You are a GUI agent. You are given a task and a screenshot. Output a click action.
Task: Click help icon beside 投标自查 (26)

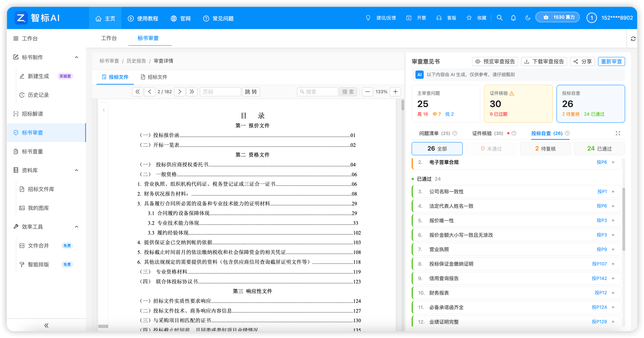(567, 133)
